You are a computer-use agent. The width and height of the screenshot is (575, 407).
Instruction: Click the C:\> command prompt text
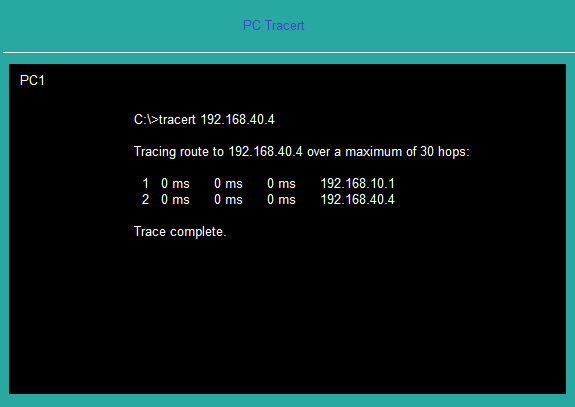point(146,120)
